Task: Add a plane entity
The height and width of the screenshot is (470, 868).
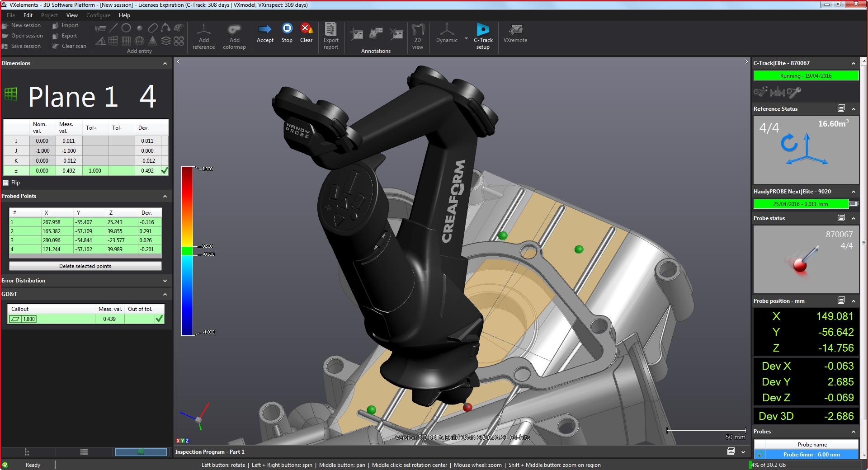Action: [x=113, y=41]
